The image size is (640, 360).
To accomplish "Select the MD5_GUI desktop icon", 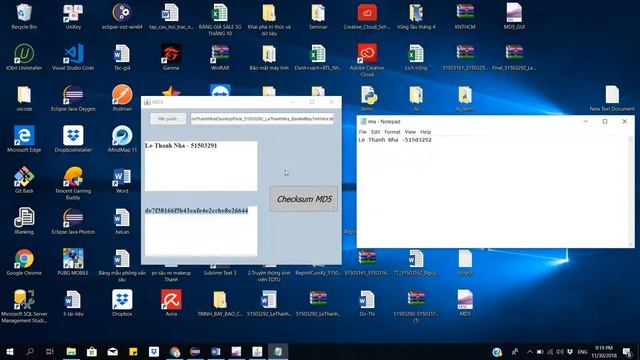I will pos(514,17).
